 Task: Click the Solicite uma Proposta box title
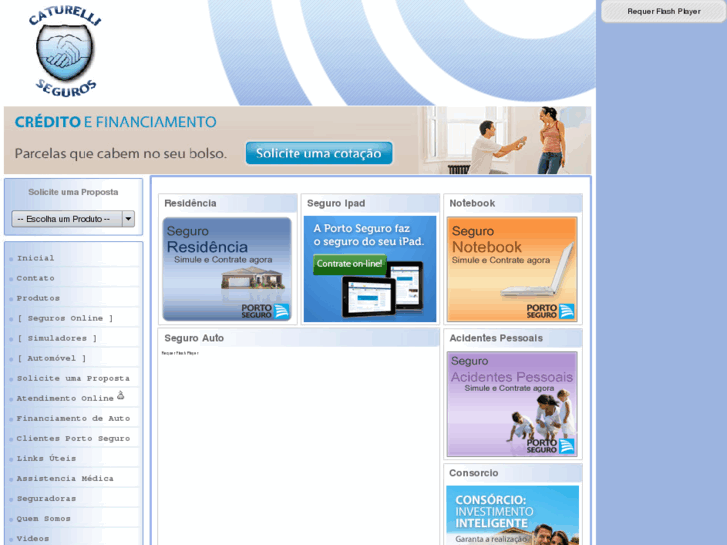(x=73, y=192)
